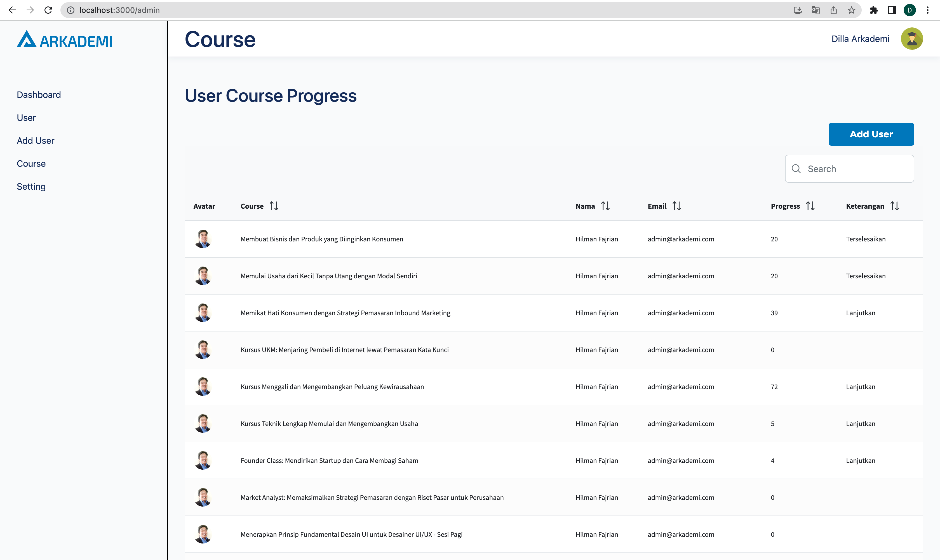Sort the table by Course column
Viewport: 940px width, 560px height.
pyautogui.click(x=274, y=206)
